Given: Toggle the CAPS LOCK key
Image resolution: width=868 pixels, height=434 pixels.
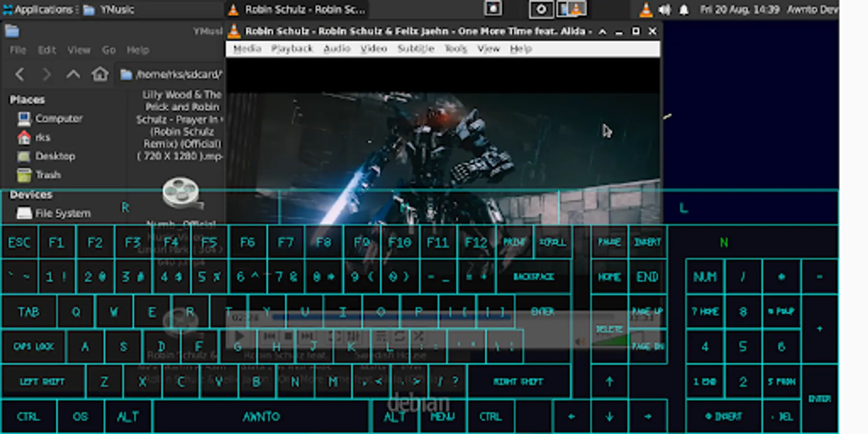Looking at the screenshot, I should (34, 346).
